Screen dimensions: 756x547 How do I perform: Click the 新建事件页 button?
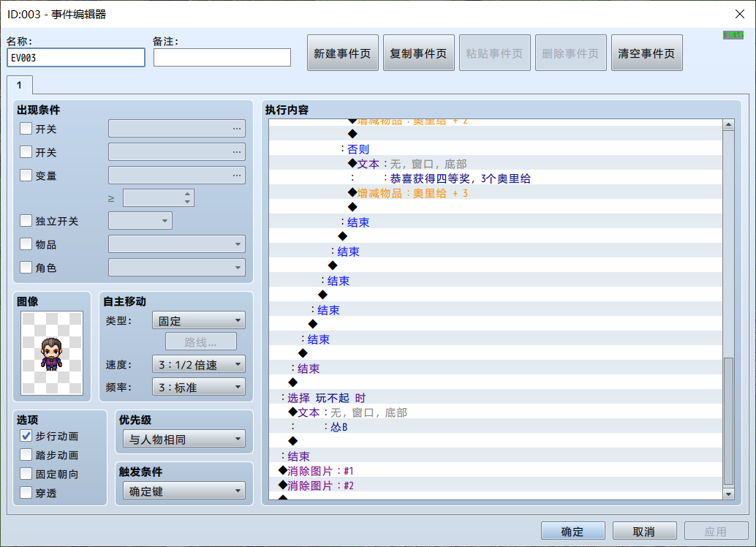coord(342,53)
